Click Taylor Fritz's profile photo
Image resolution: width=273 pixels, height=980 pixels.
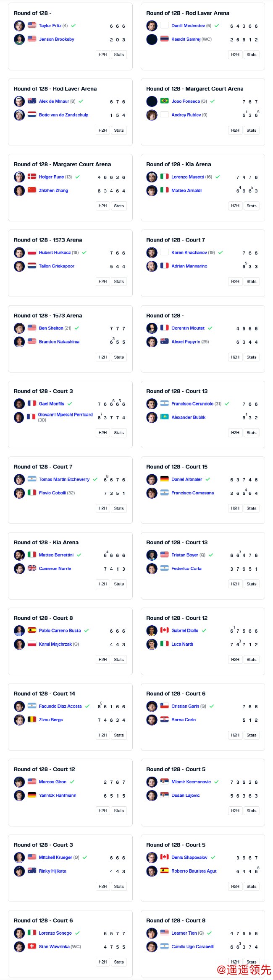(19, 26)
